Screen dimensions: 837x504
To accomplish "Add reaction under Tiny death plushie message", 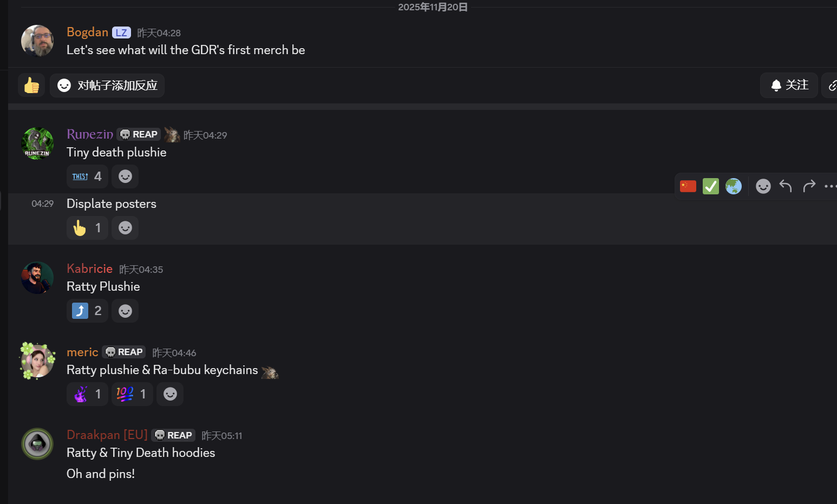I will click(x=125, y=176).
